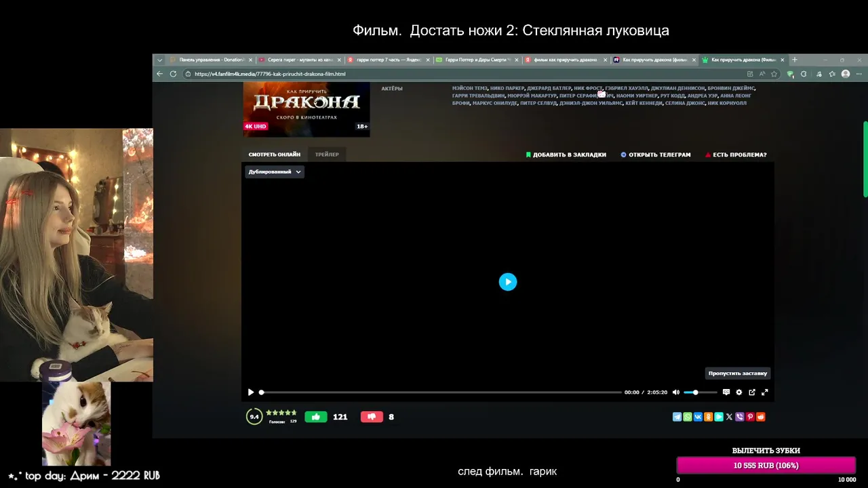Share via Odnoklassniki icon

tap(709, 417)
